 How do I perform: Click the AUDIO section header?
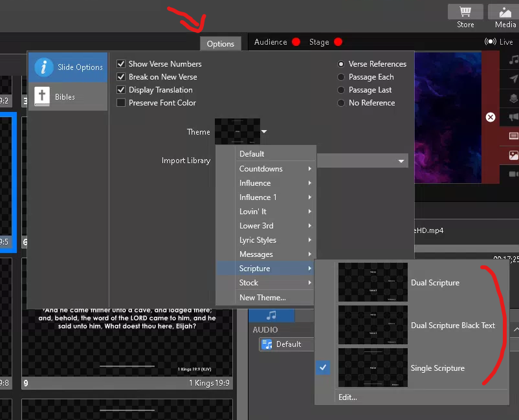click(265, 329)
